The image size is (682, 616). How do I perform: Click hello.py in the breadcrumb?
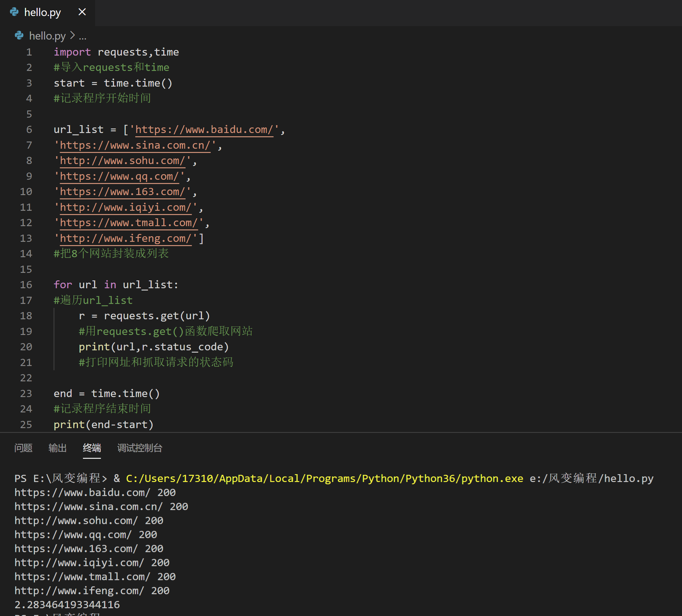pyautogui.click(x=47, y=36)
